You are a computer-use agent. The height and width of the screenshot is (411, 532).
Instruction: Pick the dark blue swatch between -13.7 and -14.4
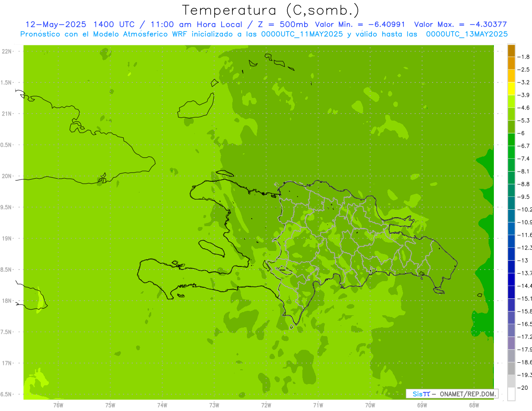511,279
